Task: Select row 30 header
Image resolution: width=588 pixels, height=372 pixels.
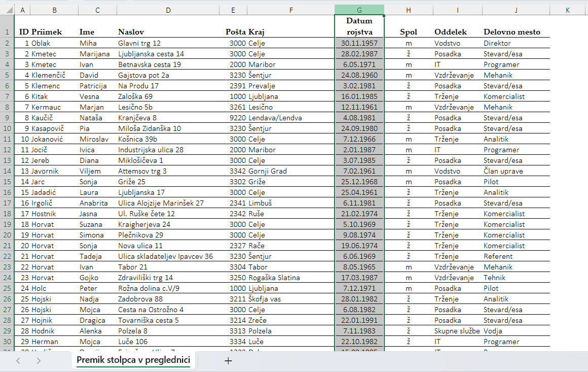Action: 7,342
